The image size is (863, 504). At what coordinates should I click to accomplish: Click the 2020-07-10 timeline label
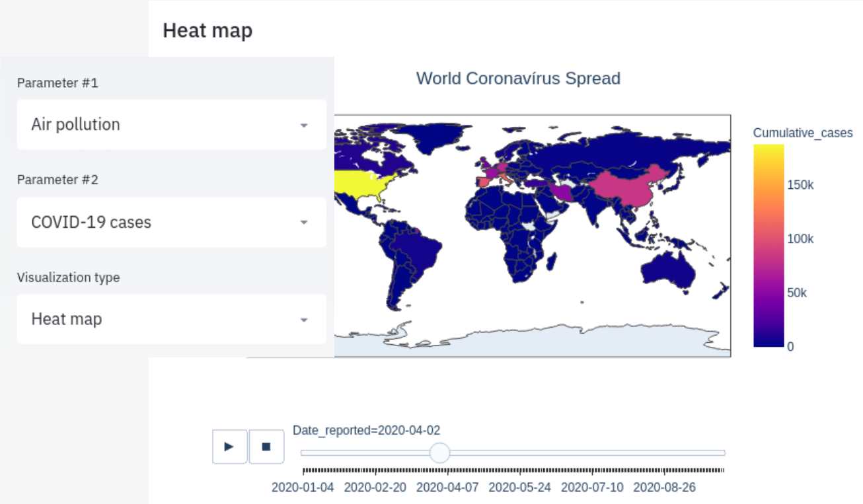592,487
